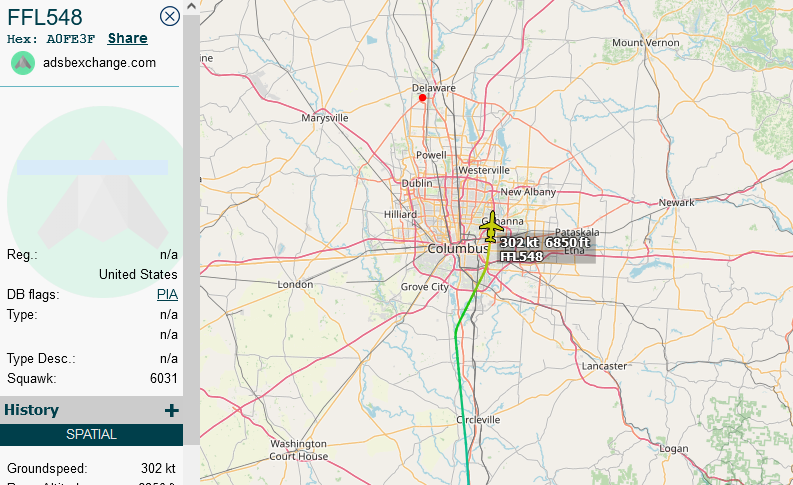Click the Newark city label on map
Screen dimensions: 793x485
pyautogui.click(x=677, y=203)
